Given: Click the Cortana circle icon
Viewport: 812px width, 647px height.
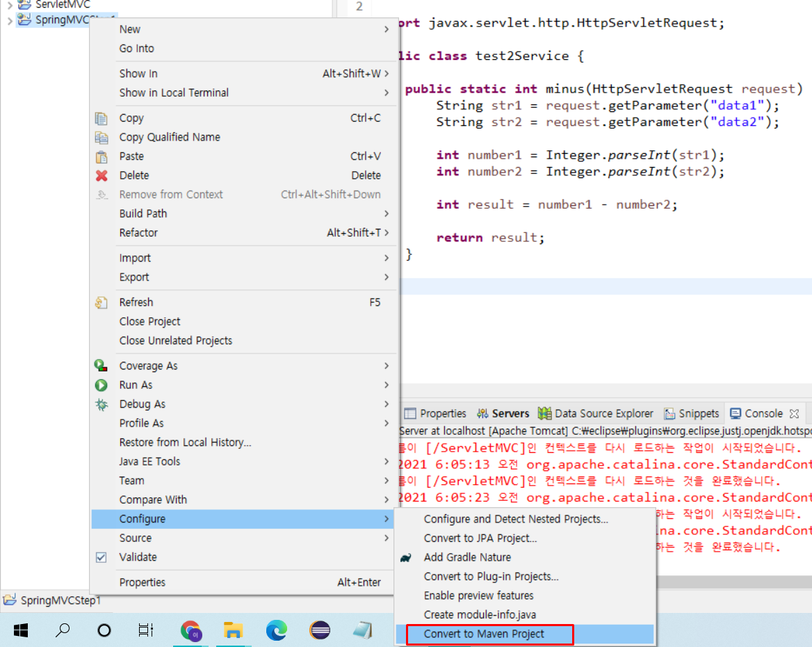Looking at the screenshot, I should click(104, 630).
